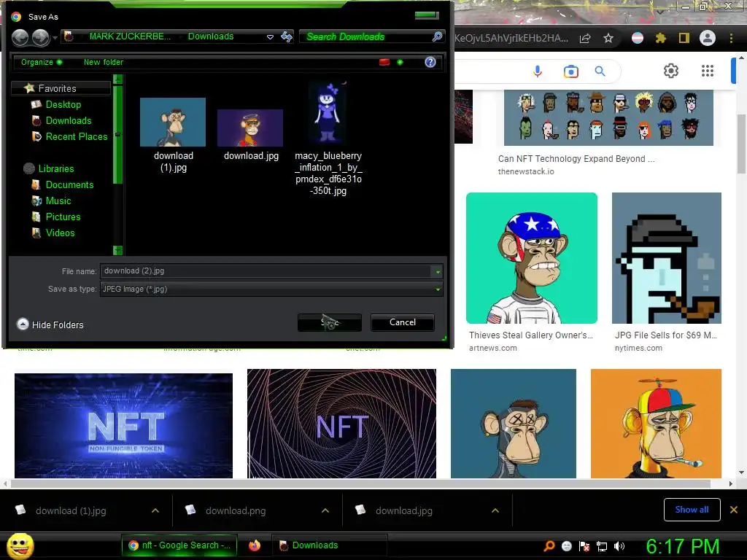Viewport: 747px width, 560px height.
Task: Open Chrome extensions puzzle icon
Action: tap(660, 38)
